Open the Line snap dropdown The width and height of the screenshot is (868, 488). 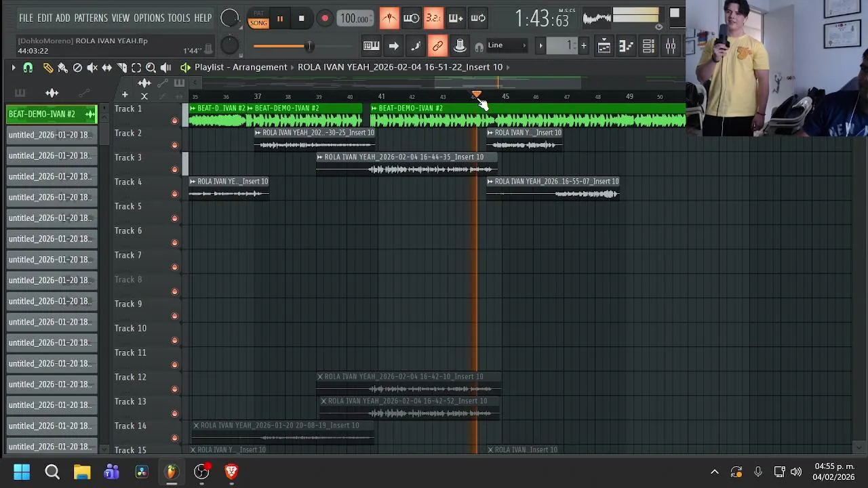(507, 45)
